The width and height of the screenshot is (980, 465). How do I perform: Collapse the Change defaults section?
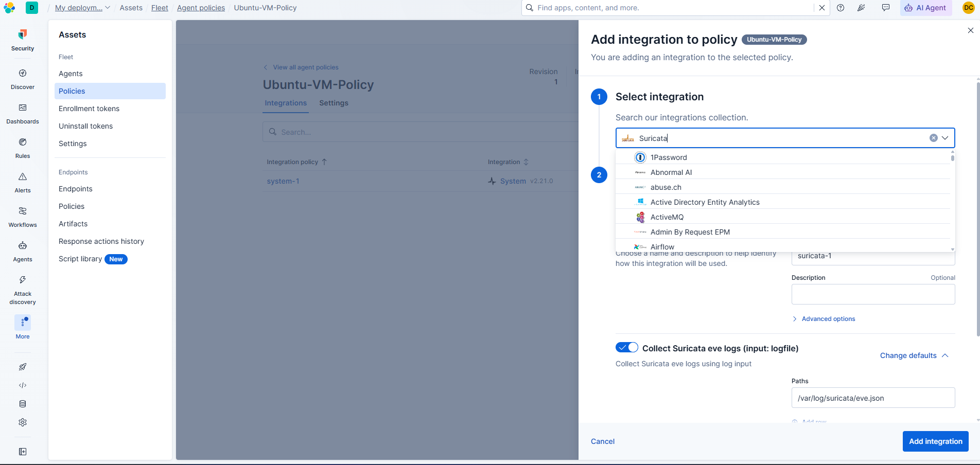coord(914,355)
